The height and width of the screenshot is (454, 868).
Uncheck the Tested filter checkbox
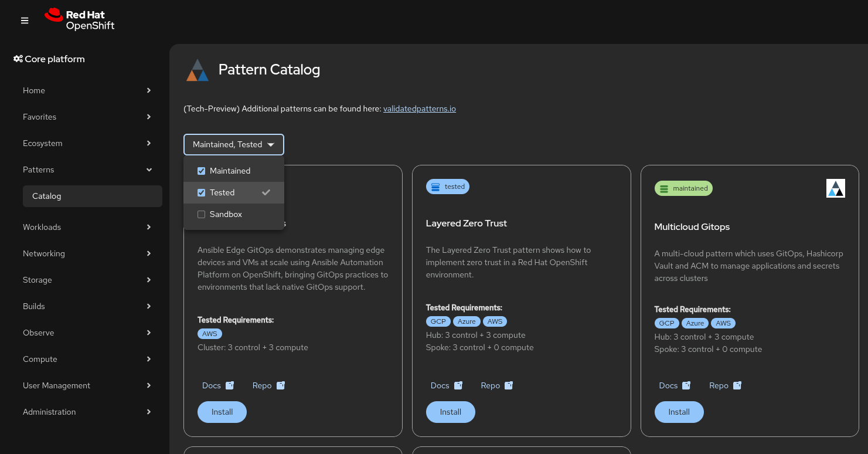coord(201,192)
